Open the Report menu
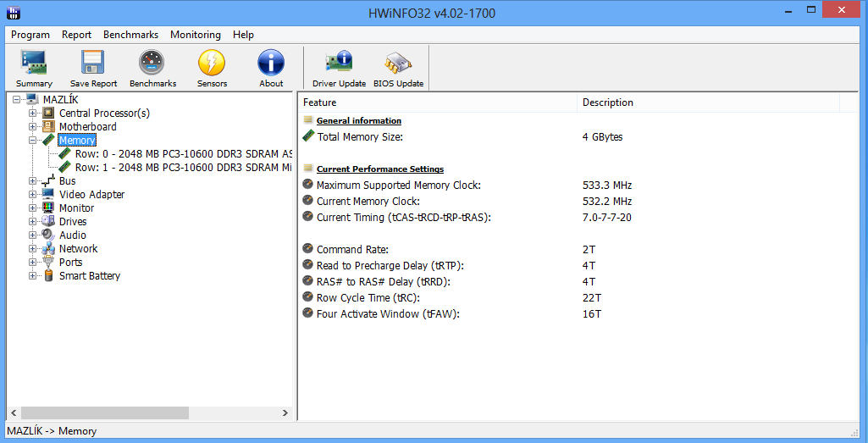The width and height of the screenshot is (868, 443). [76, 35]
